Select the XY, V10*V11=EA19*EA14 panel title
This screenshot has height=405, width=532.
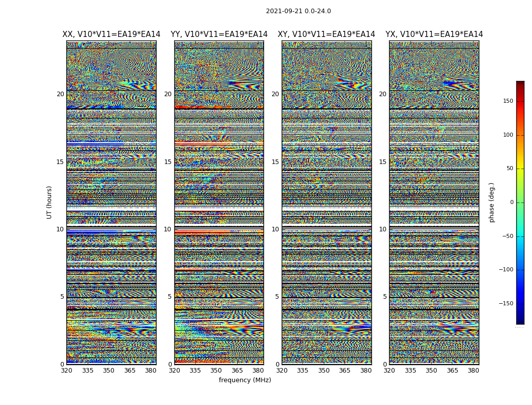326,34
